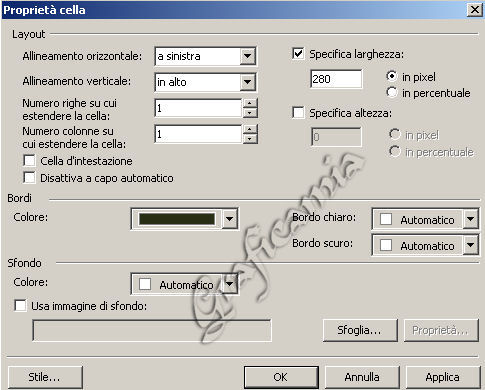Increase the column span spinner value
The image size is (485, 390).
click(x=250, y=129)
